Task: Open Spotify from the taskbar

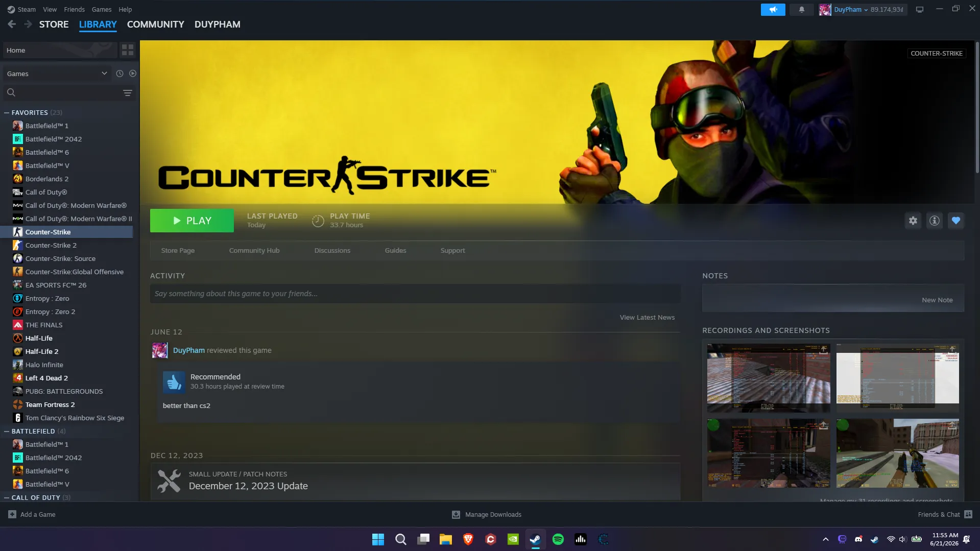Action: [558, 539]
